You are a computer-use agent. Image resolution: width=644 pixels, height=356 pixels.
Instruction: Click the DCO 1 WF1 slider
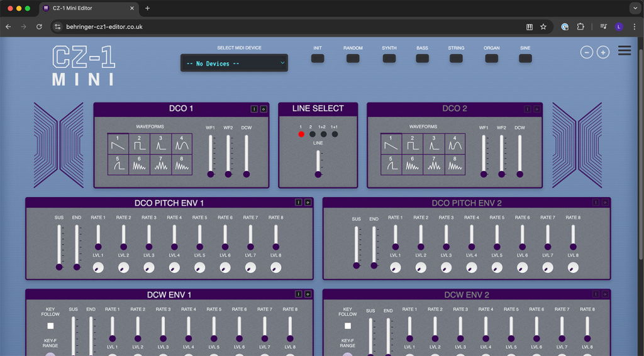211,155
